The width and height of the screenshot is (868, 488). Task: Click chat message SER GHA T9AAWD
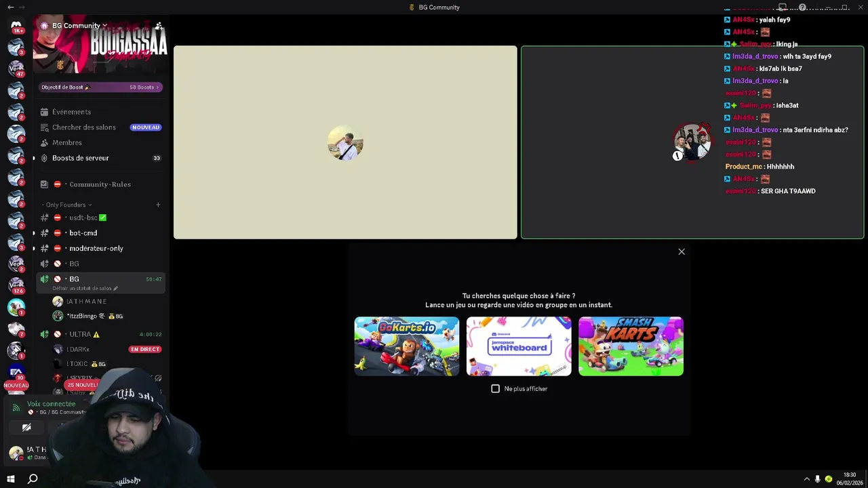788,191
